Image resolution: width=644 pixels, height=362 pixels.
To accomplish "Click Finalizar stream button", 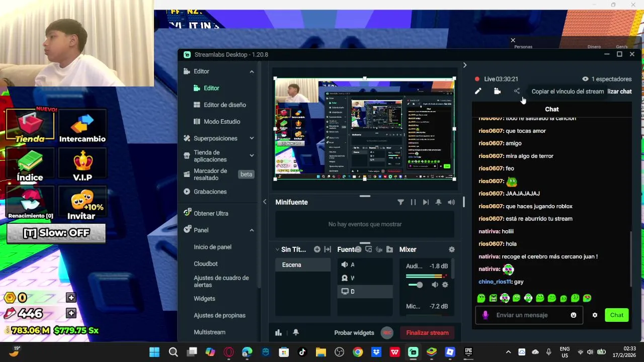I will coord(427,333).
